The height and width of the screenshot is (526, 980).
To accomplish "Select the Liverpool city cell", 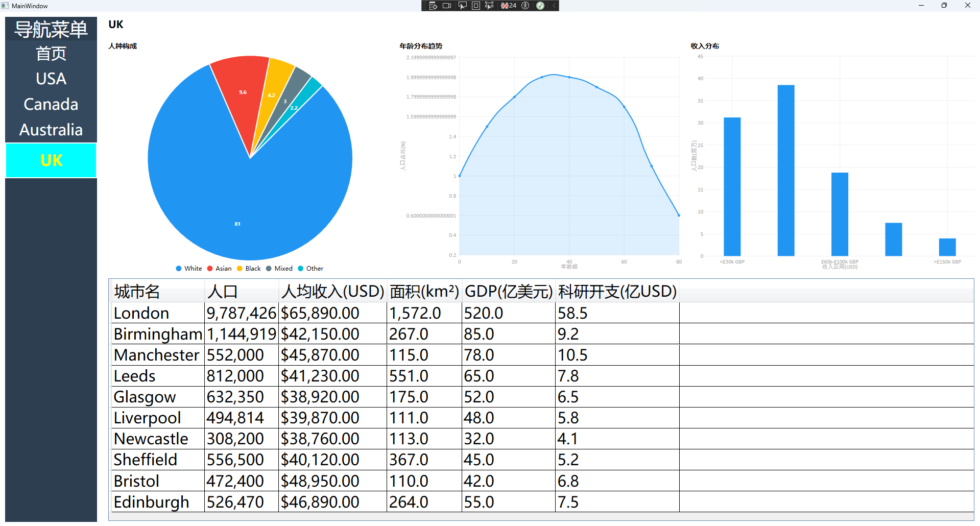I will (x=158, y=418).
